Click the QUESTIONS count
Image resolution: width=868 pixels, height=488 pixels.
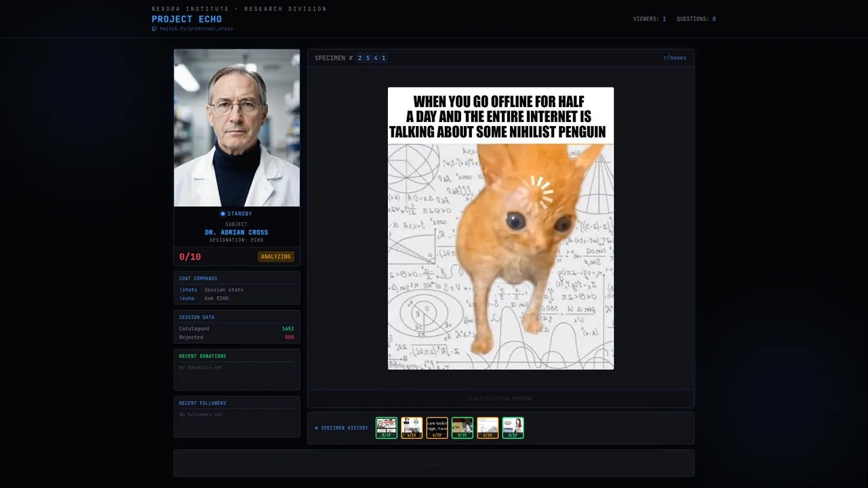[696, 19]
